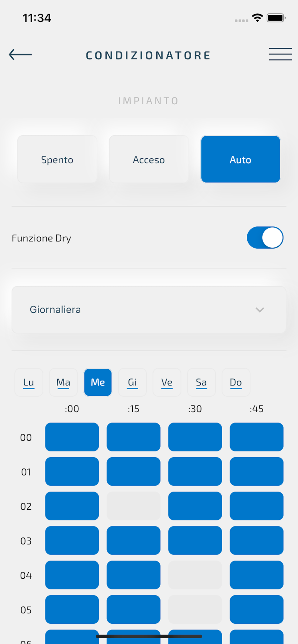Disable the 00 hour :00 slot
This screenshot has width=298, height=644.
coord(72,437)
